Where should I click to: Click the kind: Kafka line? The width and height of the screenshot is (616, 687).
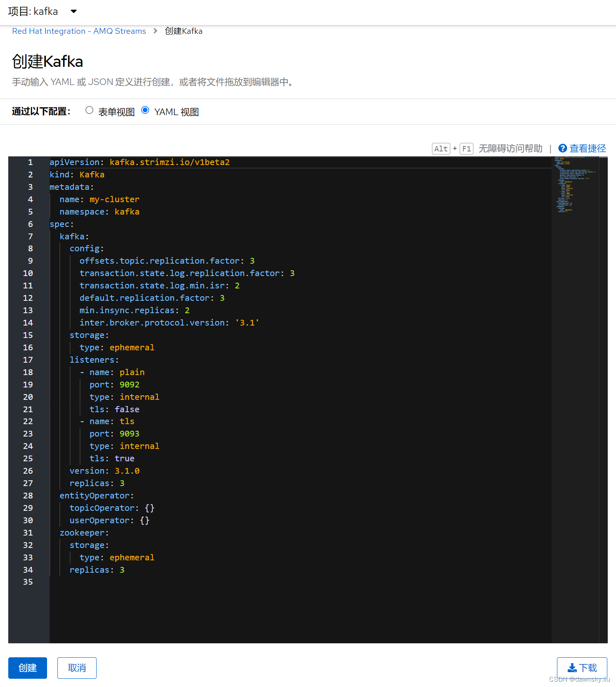[77, 175]
